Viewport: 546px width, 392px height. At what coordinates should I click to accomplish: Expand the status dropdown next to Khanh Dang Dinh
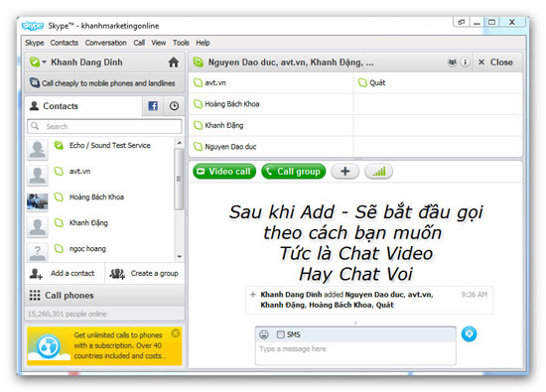pyautogui.click(x=45, y=63)
